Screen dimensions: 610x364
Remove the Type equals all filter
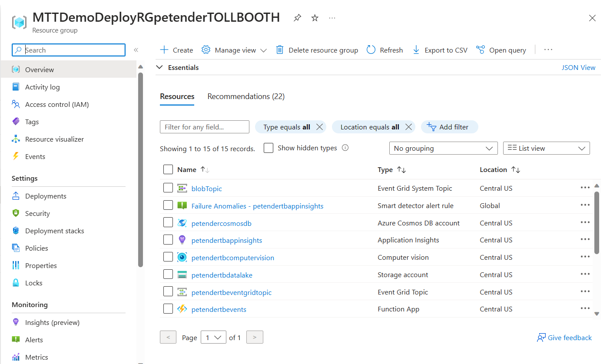pyautogui.click(x=319, y=127)
